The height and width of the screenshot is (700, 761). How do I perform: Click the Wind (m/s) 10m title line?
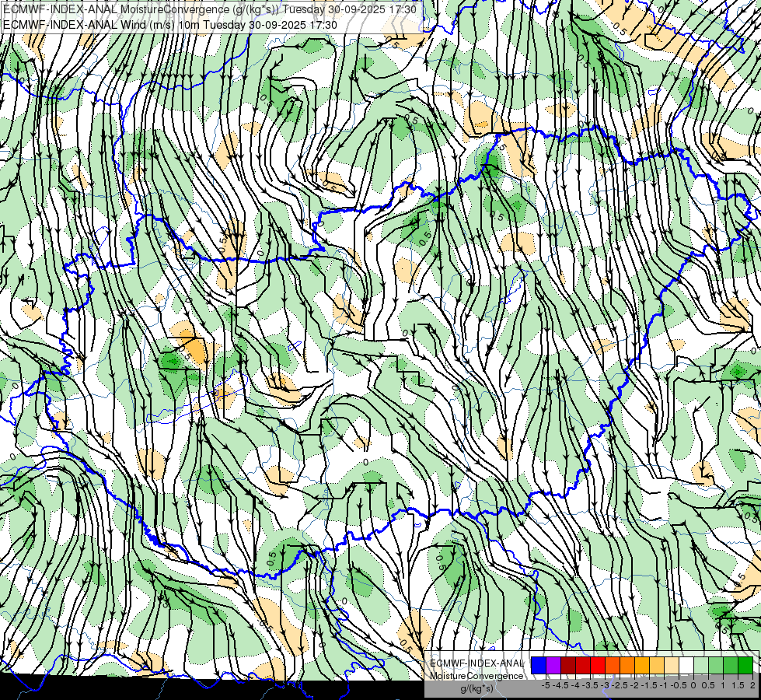(170, 24)
